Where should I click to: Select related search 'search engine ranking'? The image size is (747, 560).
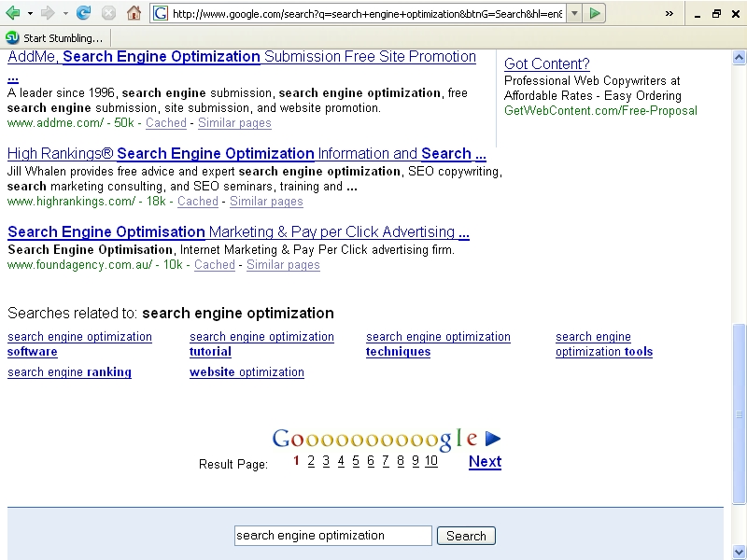[69, 372]
